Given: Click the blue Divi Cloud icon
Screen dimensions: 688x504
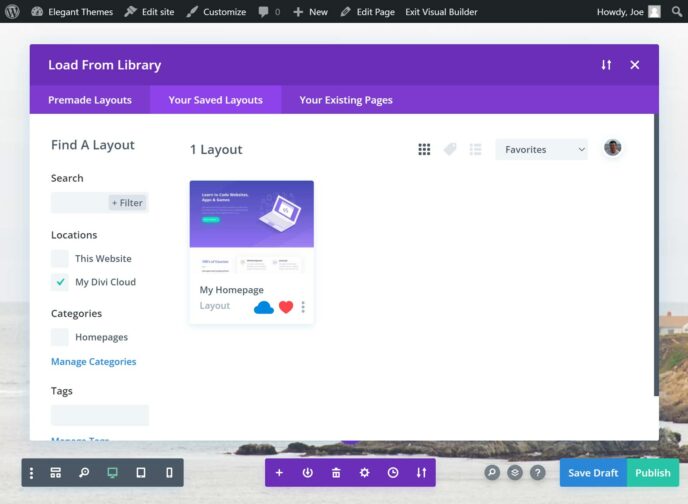Looking at the screenshot, I should click(264, 307).
